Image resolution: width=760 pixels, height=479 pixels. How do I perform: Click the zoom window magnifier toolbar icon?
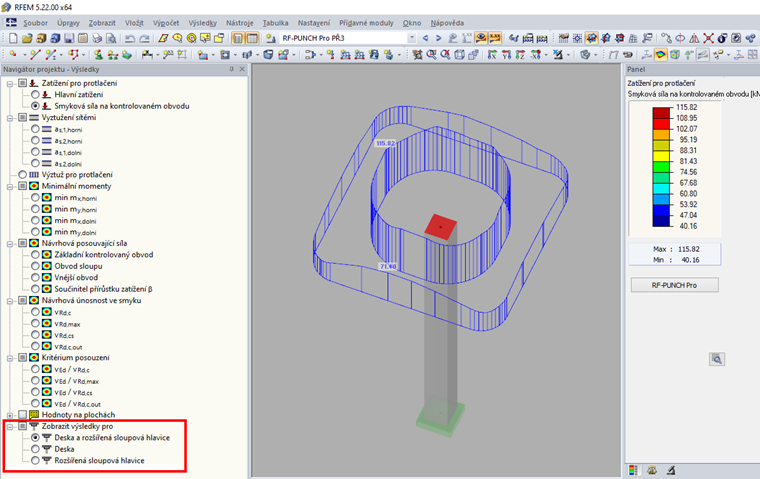point(431,55)
